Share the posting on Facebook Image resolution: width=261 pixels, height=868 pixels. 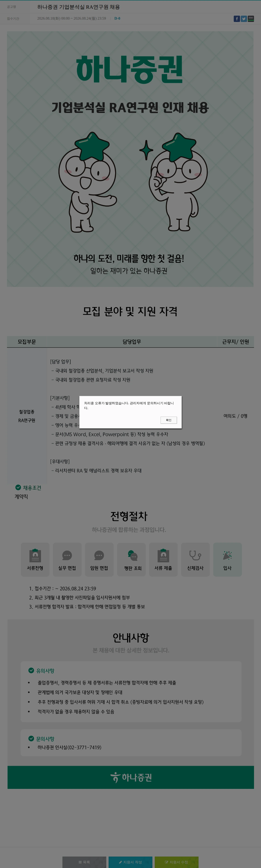click(x=237, y=19)
